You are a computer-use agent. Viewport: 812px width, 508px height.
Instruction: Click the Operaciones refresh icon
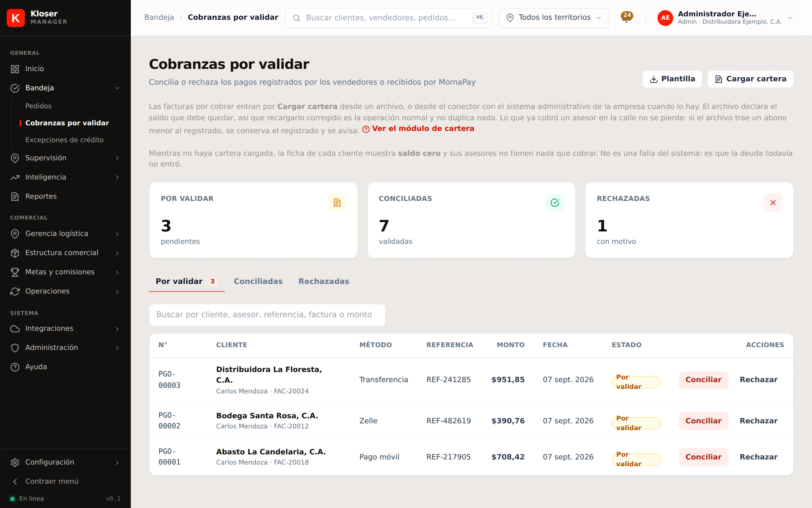point(15,291)
